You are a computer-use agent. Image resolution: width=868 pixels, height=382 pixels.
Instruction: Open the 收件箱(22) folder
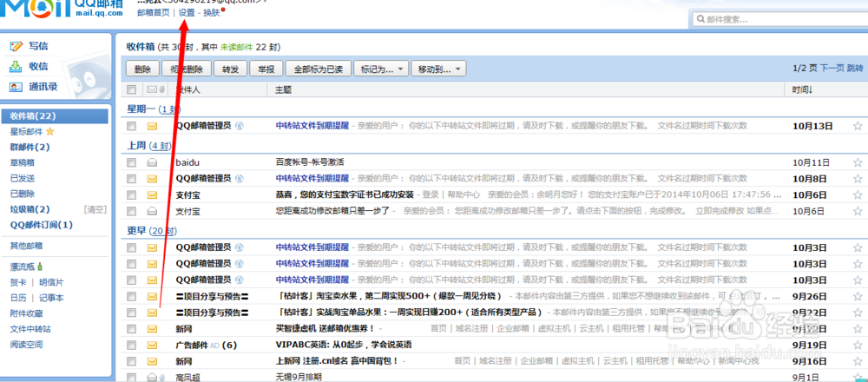54,116
